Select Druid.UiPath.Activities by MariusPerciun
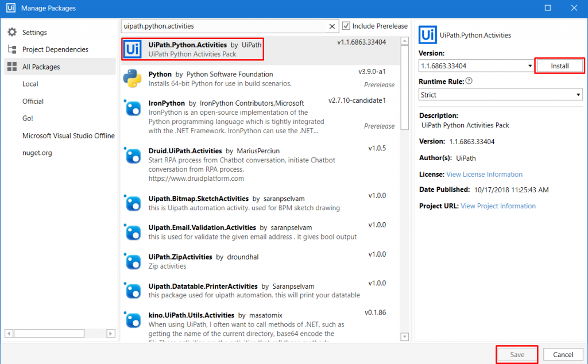 pyautogui.click(x=214, y=150)
